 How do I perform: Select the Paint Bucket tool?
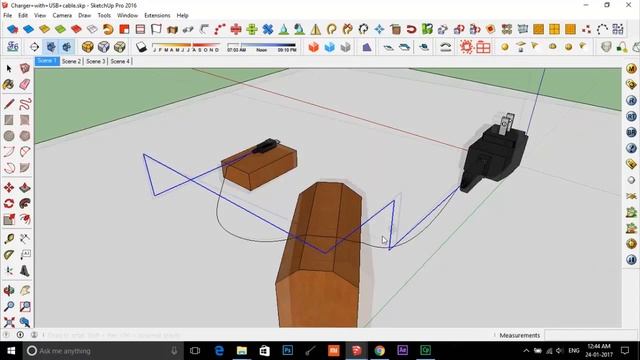9,84
